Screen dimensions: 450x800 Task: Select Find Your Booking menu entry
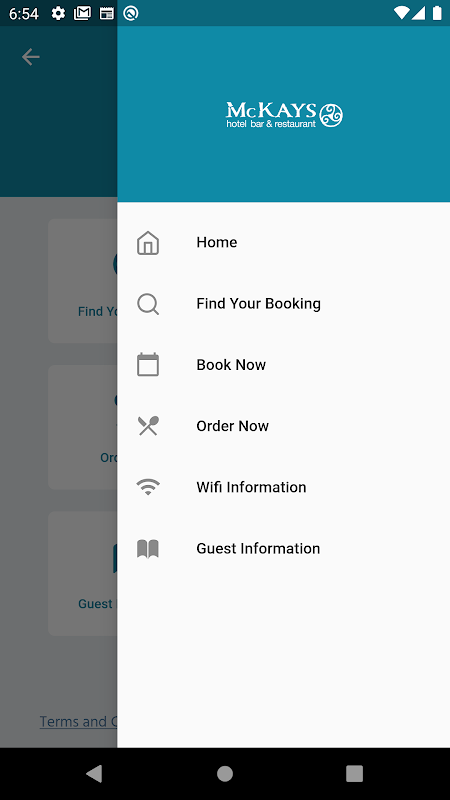(284, 304)
